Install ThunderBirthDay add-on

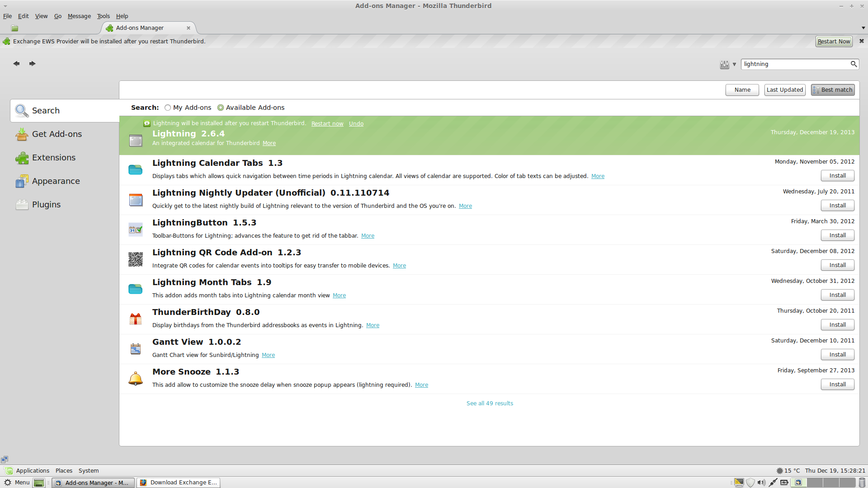[x=837, y=325]
